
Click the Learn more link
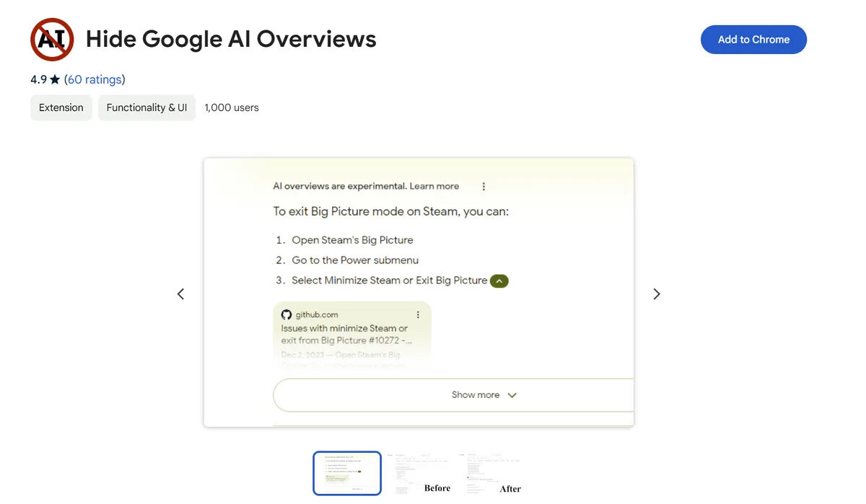pos(434,186)
